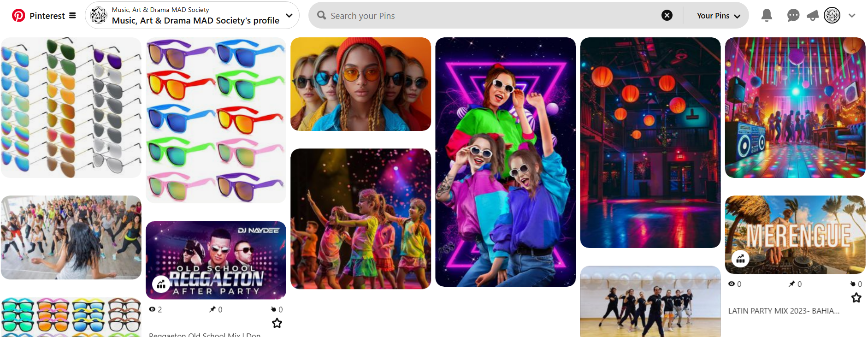The image size is (868, 337).
Task: Clear the search with the X button
Action: [x=667, y=15]
